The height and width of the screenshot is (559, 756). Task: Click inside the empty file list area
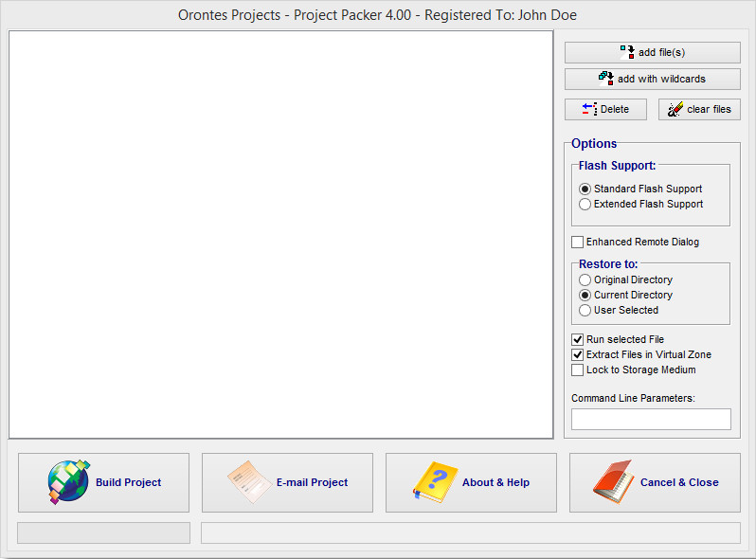click(x=280, y=234)
